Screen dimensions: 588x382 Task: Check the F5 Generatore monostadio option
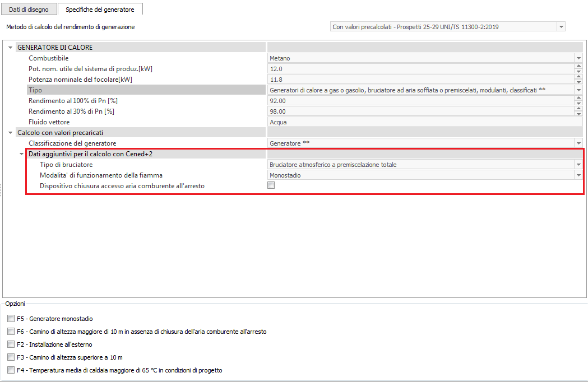tap(11, 319)
